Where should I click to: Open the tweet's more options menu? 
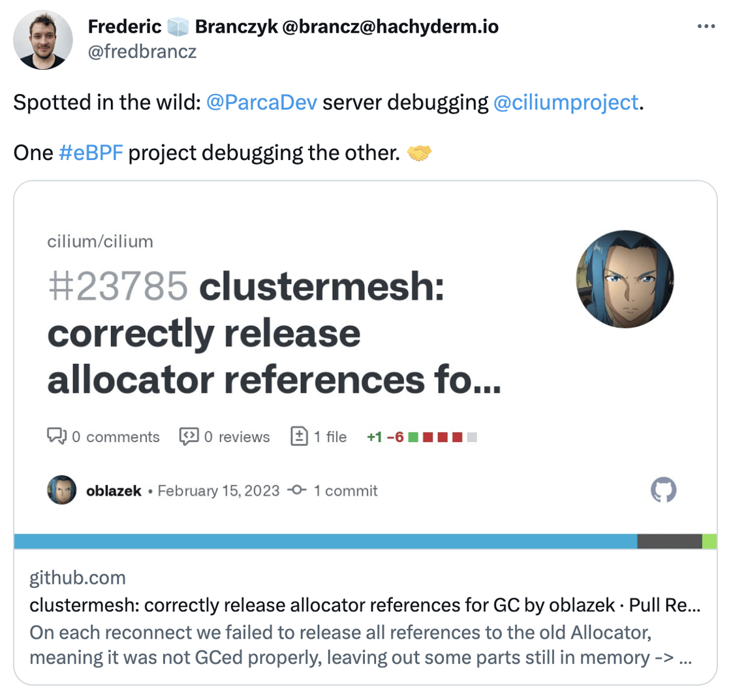point(707,27)
